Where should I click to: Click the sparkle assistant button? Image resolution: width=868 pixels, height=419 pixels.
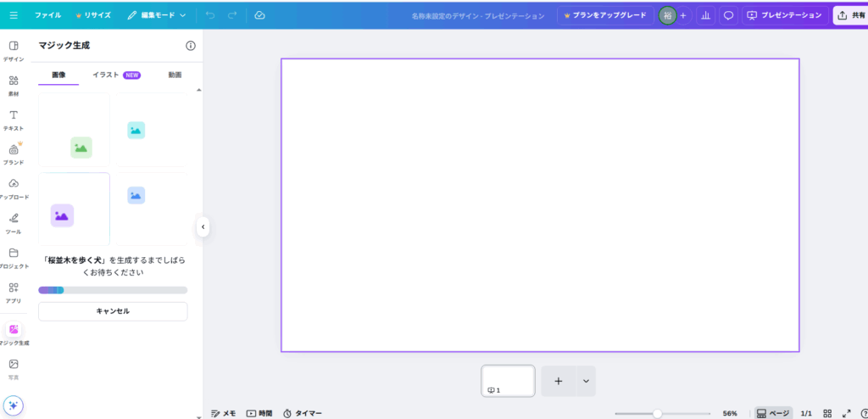tap(14, 405)
